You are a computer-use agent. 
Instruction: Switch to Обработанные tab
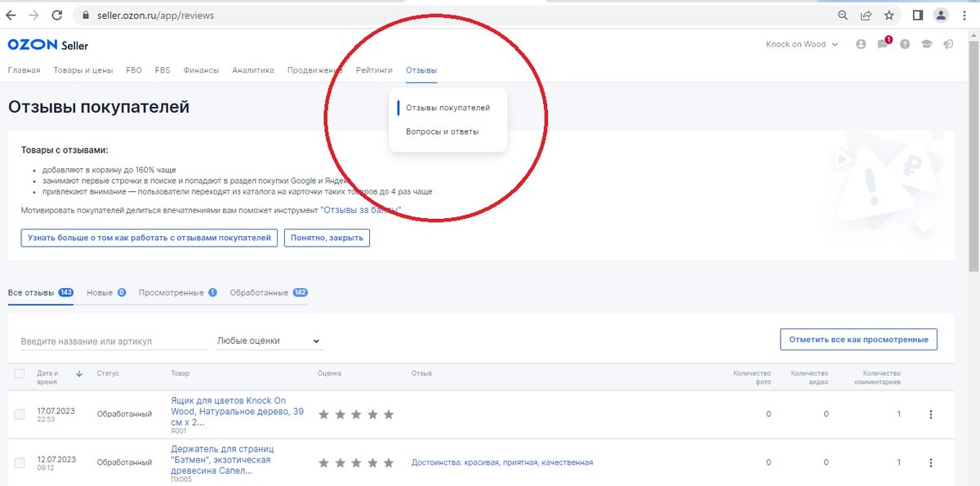pos(269,292)
